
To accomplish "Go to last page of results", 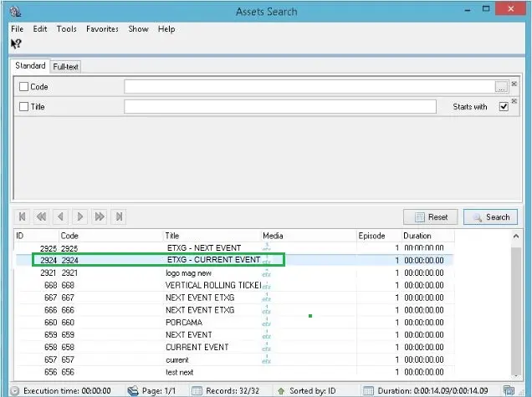I will tap(119, 217).
